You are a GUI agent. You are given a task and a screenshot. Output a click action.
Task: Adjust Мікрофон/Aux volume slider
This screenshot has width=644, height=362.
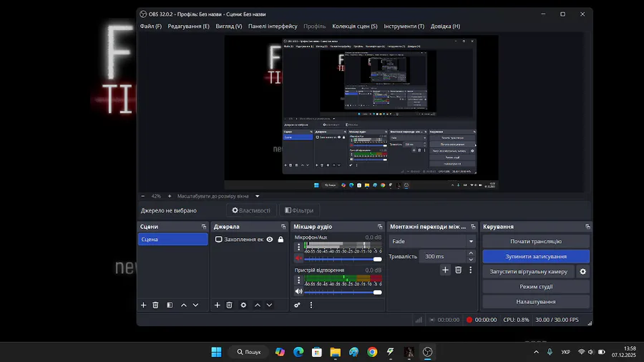pos(343,259)
